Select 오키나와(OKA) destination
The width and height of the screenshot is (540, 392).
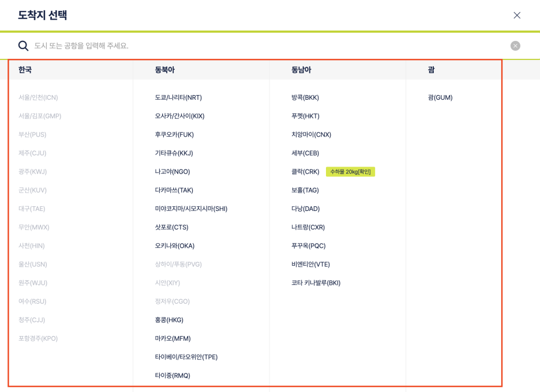tap(175, 246)
